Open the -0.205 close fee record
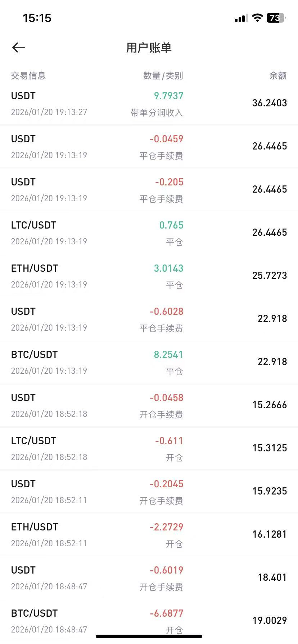Viewport: 298px width, 644px height. [x=149, y=190]
